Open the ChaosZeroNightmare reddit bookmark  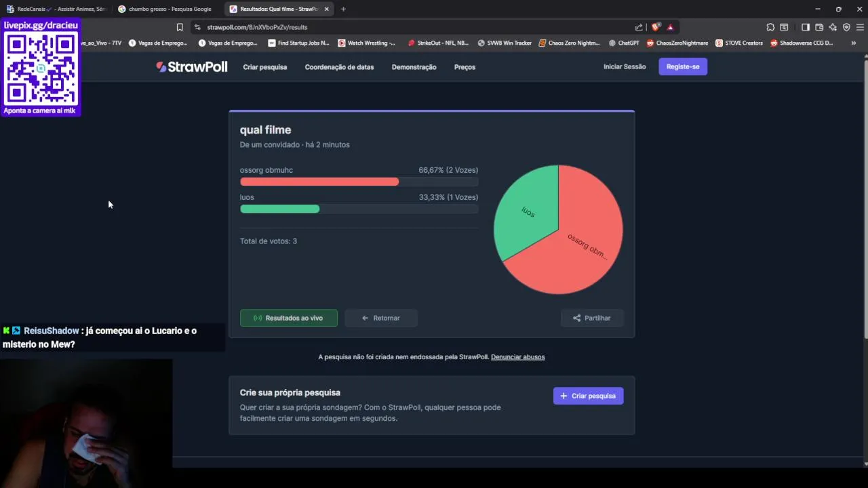(x=677, y=43)
